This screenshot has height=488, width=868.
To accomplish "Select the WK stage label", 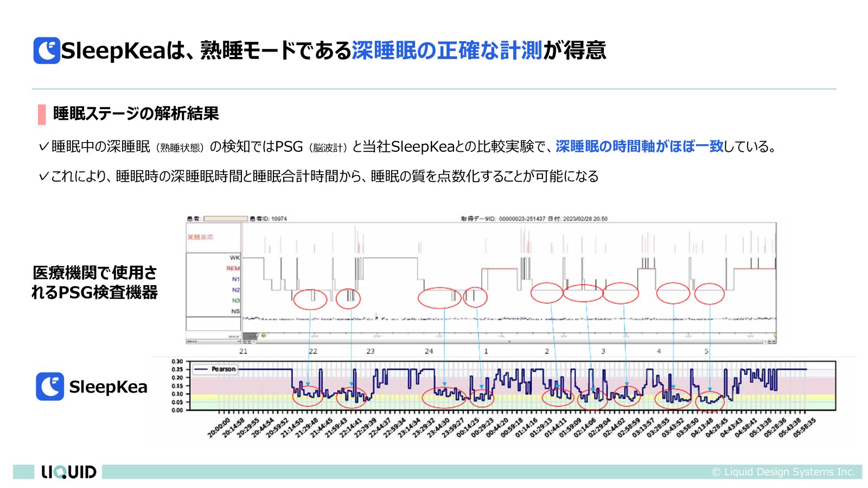I will (x=234, y=258).
